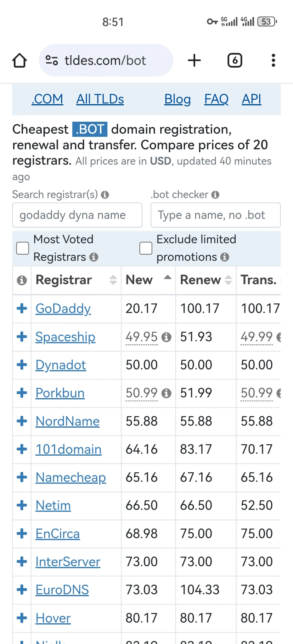Focus the .bot checker name field
Screen dimensions: 293x644
[215, 215]
